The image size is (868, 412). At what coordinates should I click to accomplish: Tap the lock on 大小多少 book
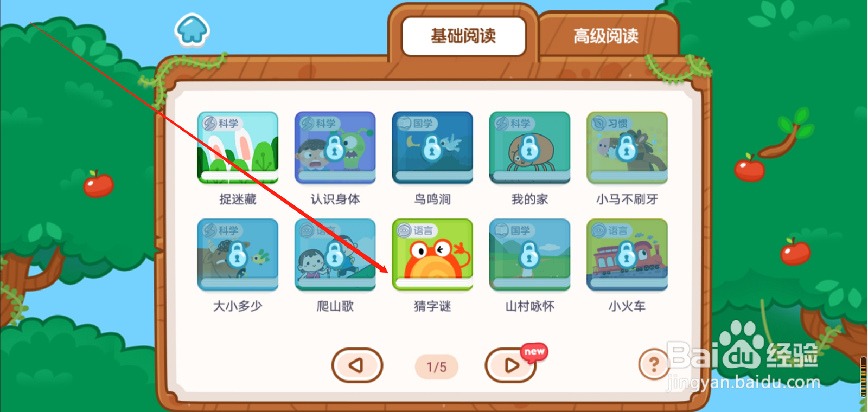coord(238,254)
